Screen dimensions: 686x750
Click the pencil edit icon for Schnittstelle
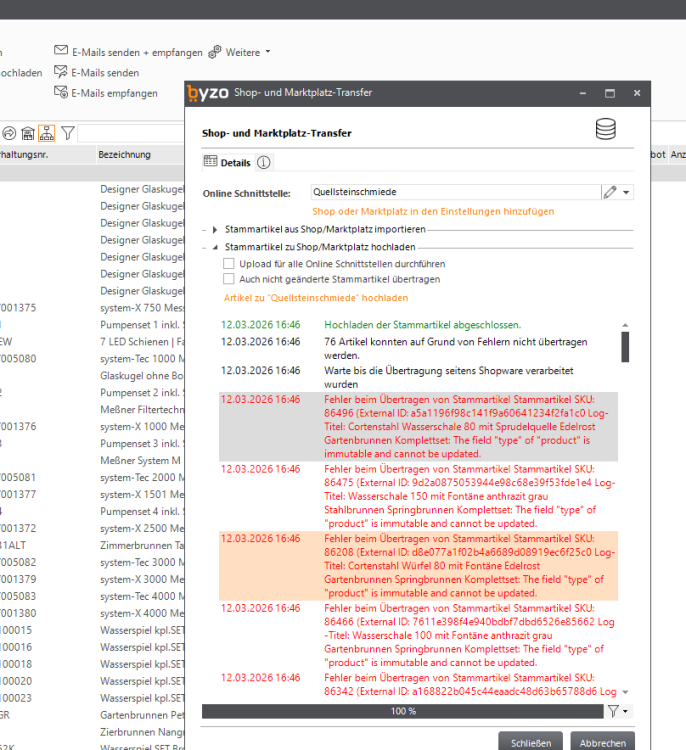coord(609,192)
